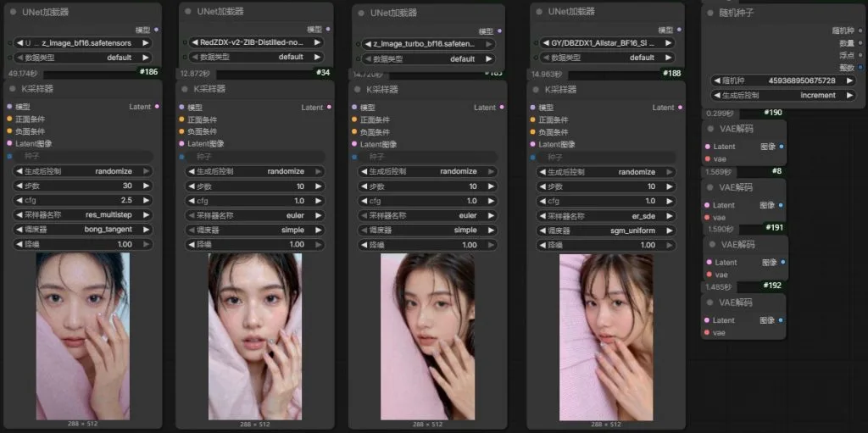This screenshot has height=433, width=868.
Task: Click the 0.299秒 execution time label
Action: coord(721,113)
